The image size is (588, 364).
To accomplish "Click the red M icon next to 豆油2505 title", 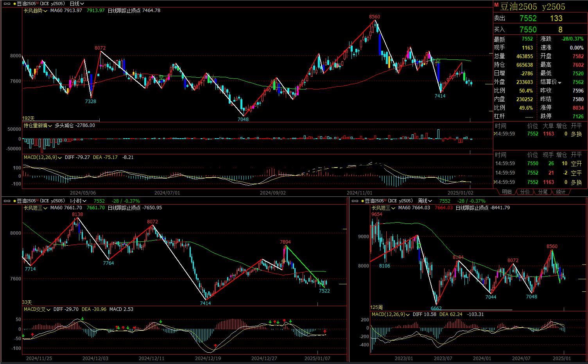I will tap(497, 5).
